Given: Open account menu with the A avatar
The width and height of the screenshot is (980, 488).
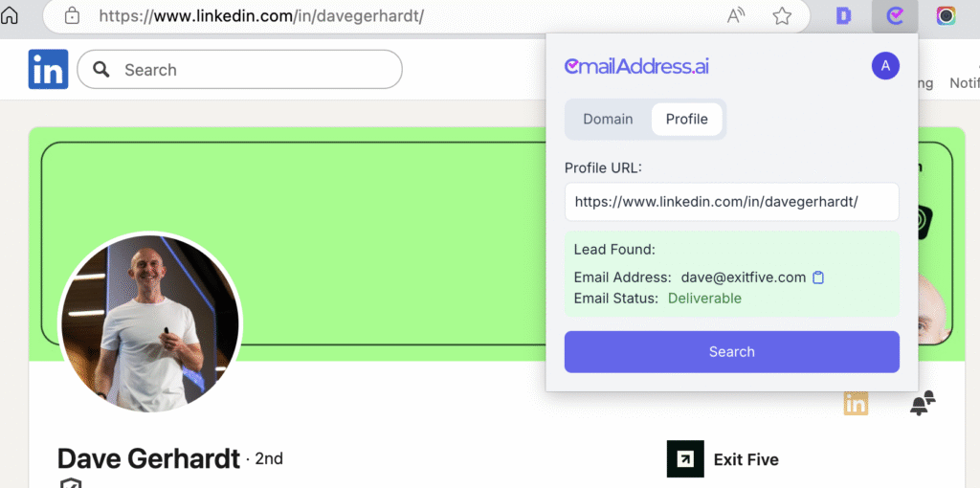Looking at the screenshot, I should point(885,66).
